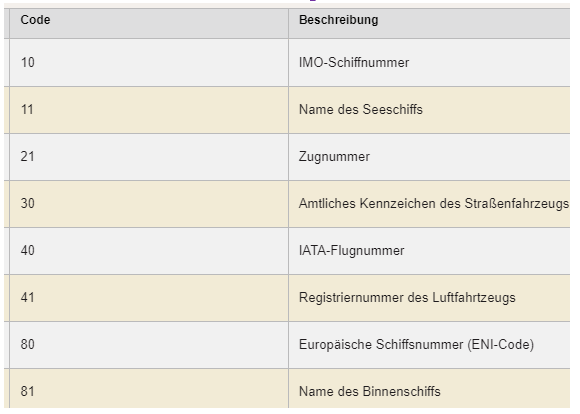
Task: Select the code 41 cell
Action: point(149,298)
